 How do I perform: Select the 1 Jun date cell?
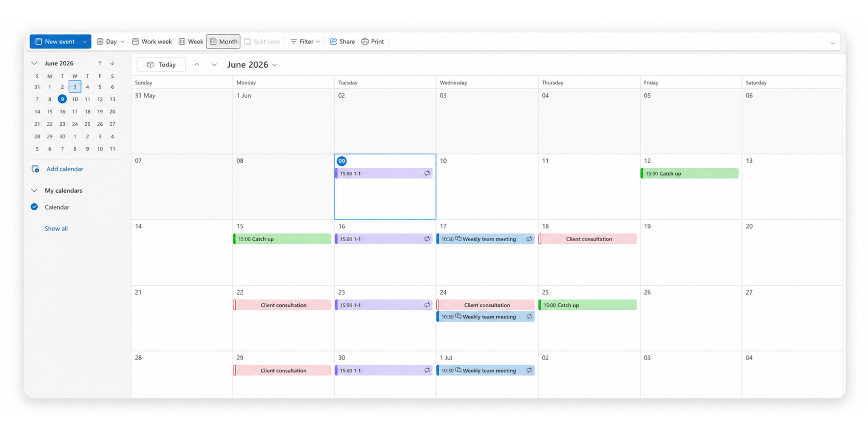[283, 122]
